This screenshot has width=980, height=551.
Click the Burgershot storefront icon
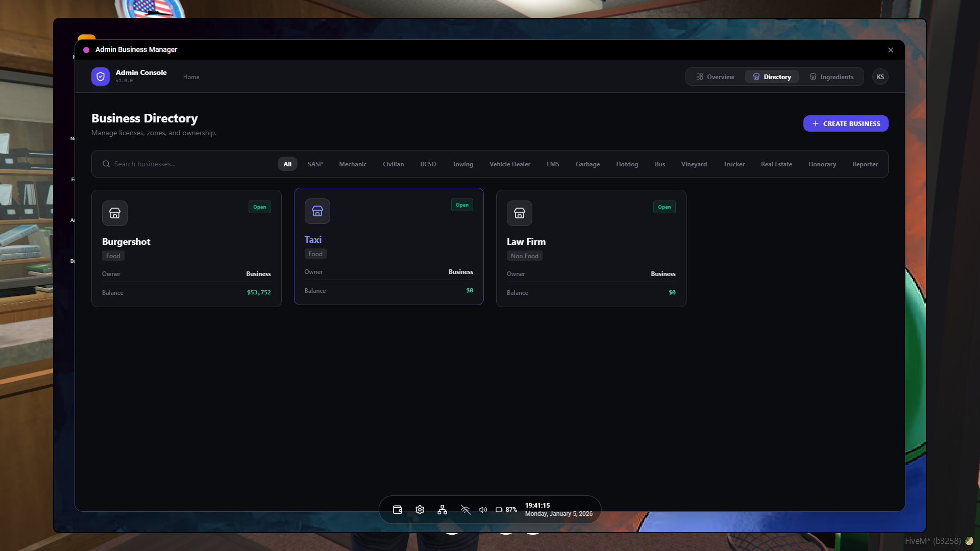[x=114, y=213]
